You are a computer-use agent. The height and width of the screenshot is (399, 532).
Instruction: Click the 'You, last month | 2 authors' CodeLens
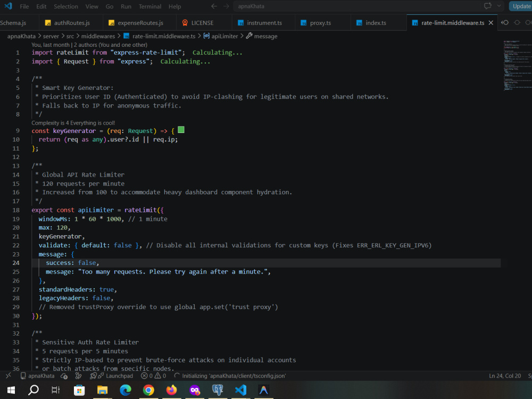point(89,45)
